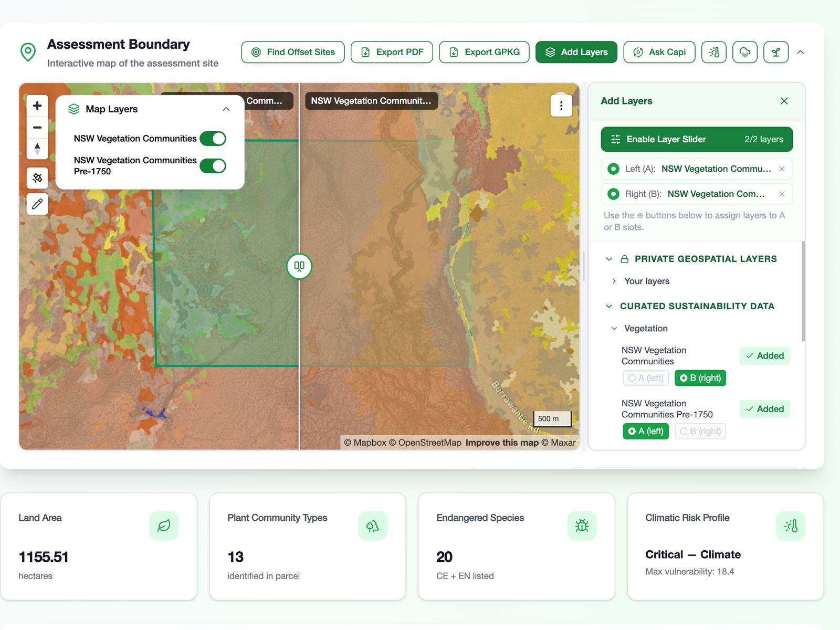
Task: Click the sprout plant icon button
Action: (776, 52)
